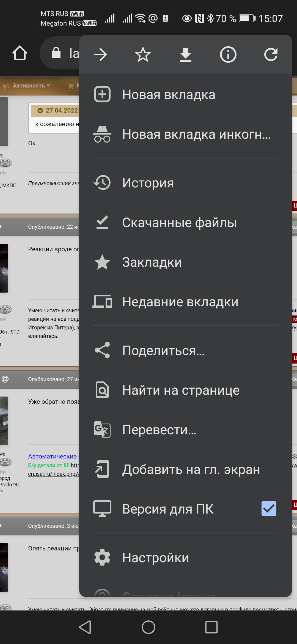Open Закладки from the menu
This screenshot has height=644, width=297.
[186, 262]
